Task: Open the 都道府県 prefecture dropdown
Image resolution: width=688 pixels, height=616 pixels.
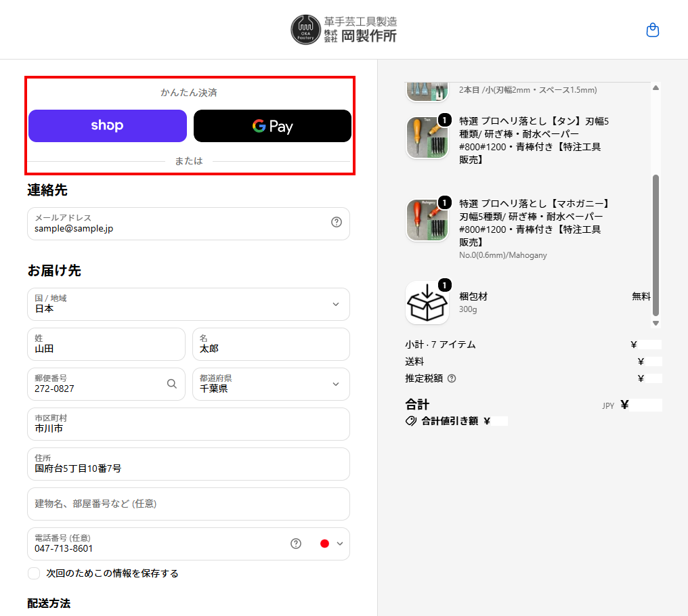Action: pos(271,384)
